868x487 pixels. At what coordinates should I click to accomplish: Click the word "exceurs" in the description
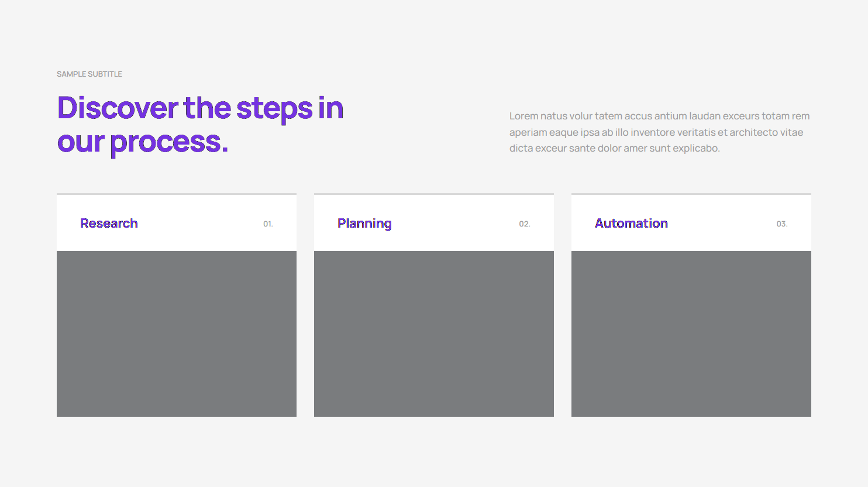click(740, 116)
